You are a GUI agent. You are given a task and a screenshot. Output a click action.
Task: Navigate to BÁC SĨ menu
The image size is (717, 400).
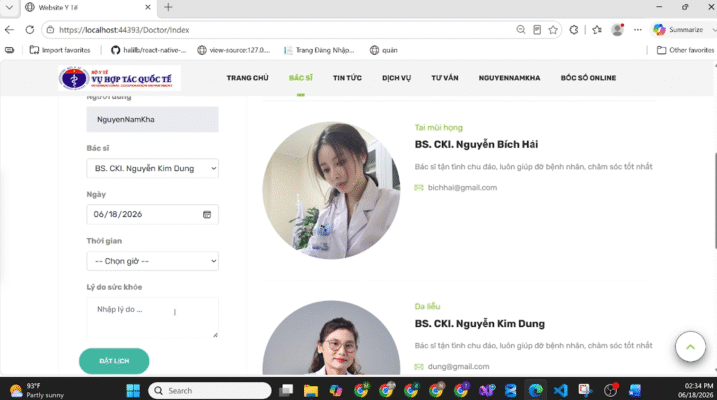[300, 78]
